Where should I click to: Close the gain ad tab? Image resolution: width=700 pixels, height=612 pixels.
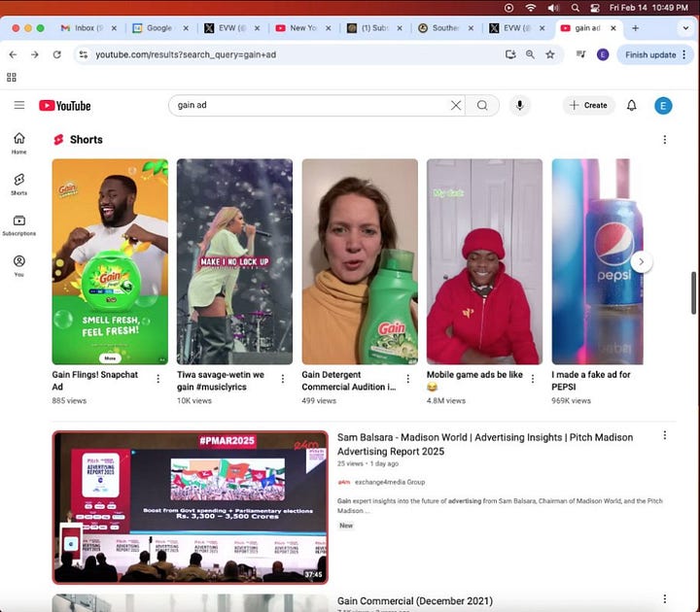(x=613, y=27)
